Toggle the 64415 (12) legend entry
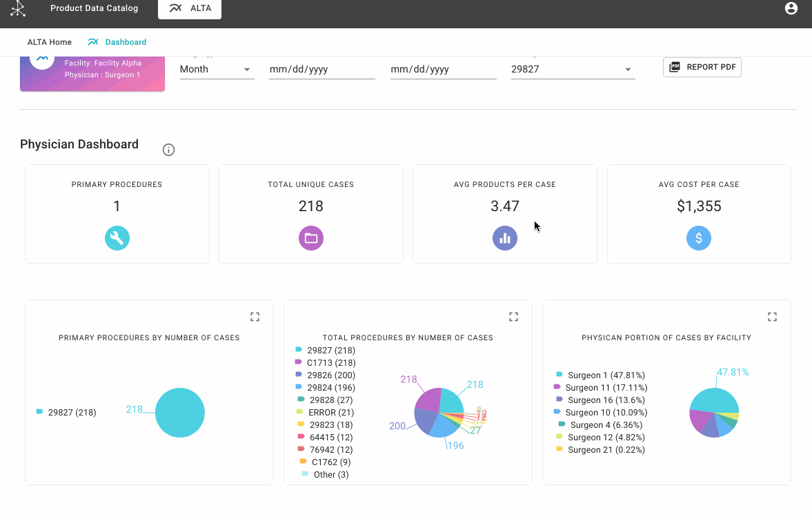 pos(325,437)
